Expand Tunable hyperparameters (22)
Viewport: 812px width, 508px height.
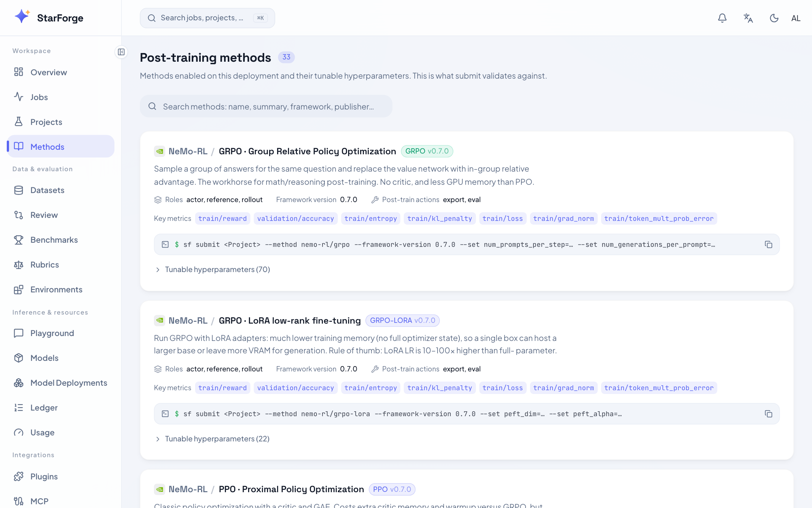click(212, 439)
